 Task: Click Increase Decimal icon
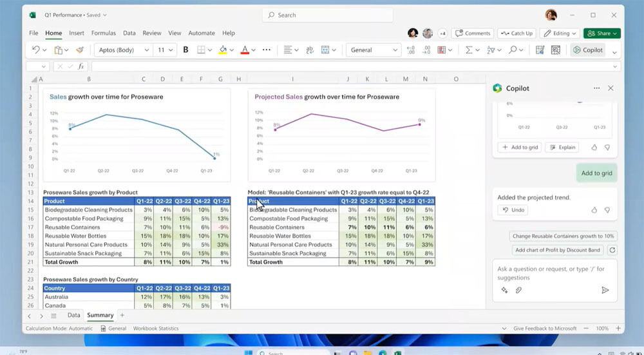point(410,50)
